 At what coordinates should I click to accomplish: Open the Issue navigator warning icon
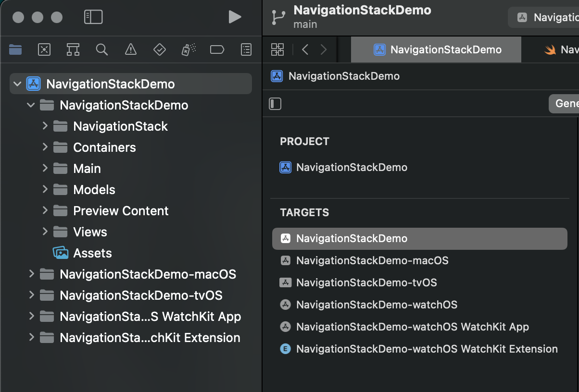(130, 49)
